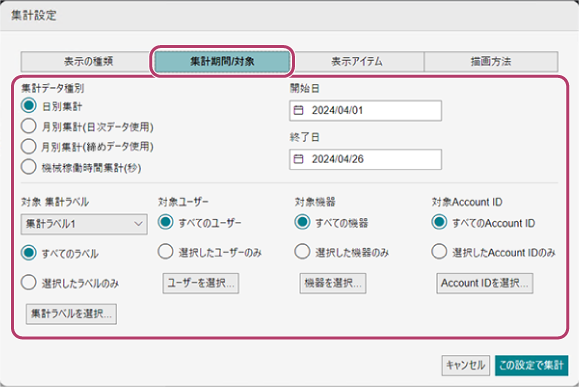Click the 機器を選択... button
Image resolution: width=579 pixels, height=387 pixels.
[x=333, y=283]
